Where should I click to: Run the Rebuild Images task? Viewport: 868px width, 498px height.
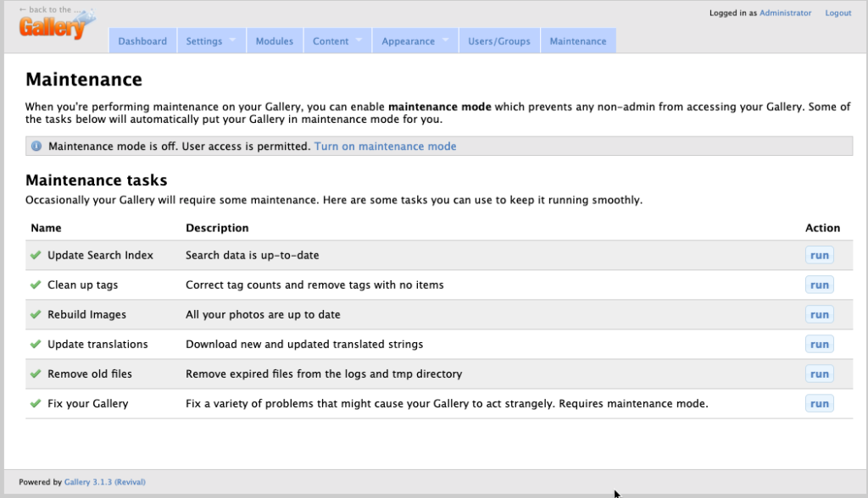tap(819, 314)
